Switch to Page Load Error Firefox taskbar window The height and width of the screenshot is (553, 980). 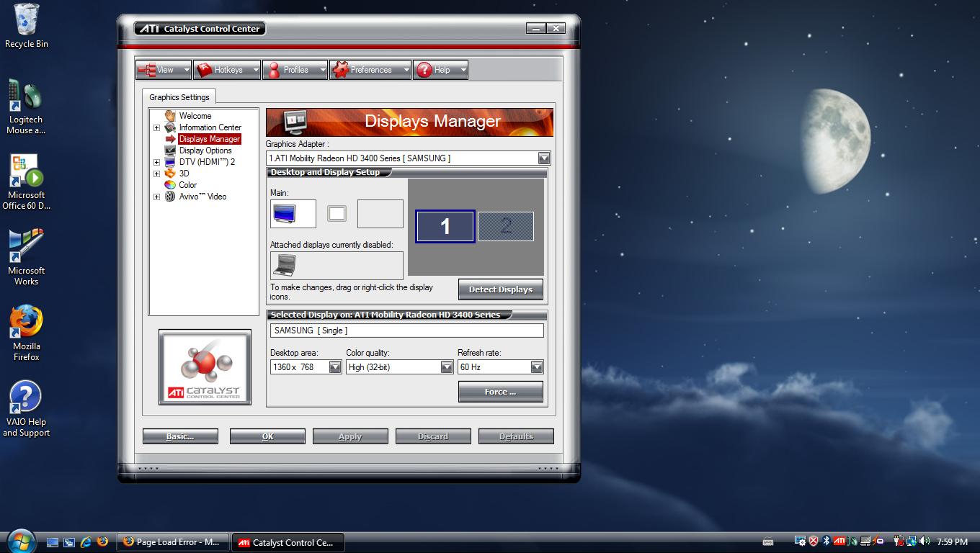(x=173, y=542)
